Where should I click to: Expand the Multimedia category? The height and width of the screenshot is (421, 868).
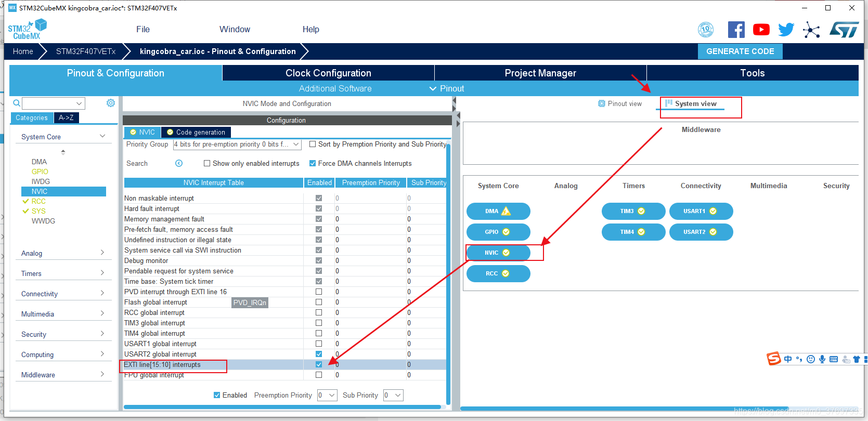pyautogui.click(x=63, y=314)
